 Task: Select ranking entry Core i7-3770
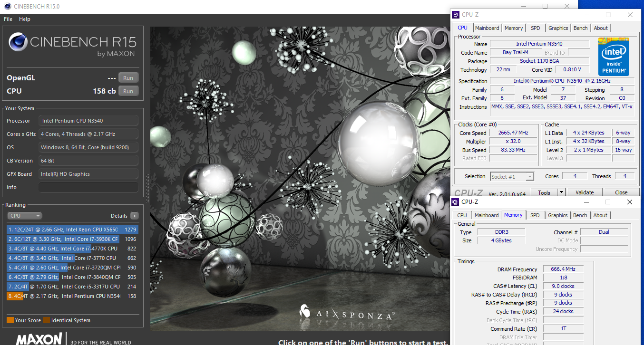point(73,258)
